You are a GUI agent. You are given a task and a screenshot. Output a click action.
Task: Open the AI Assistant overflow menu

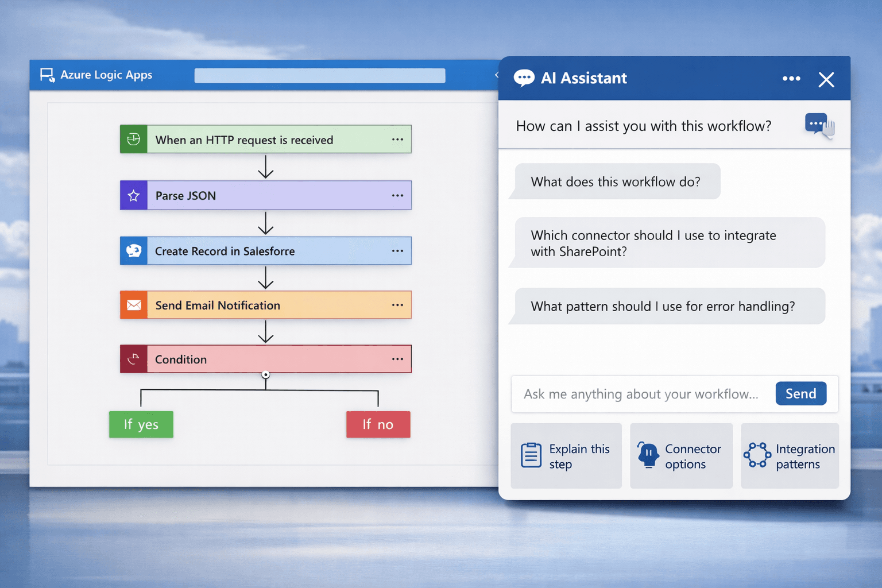pyautogui.click(x=791, y=78)
